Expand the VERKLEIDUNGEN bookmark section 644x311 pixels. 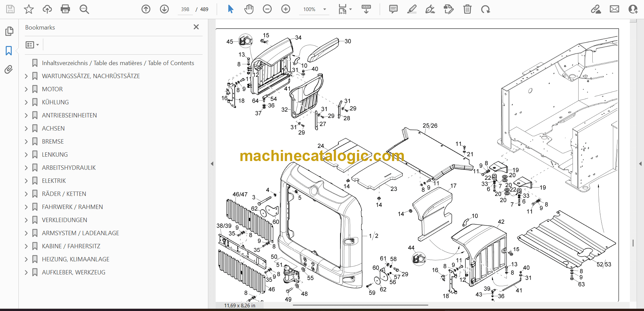(26, 220)
